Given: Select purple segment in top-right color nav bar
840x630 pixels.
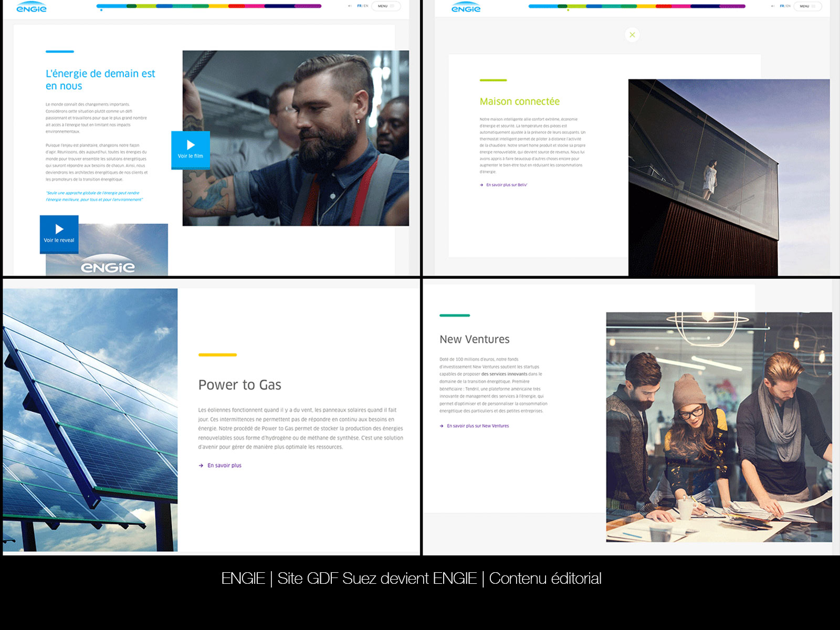Looking at the screenshot, I should 732,6.
